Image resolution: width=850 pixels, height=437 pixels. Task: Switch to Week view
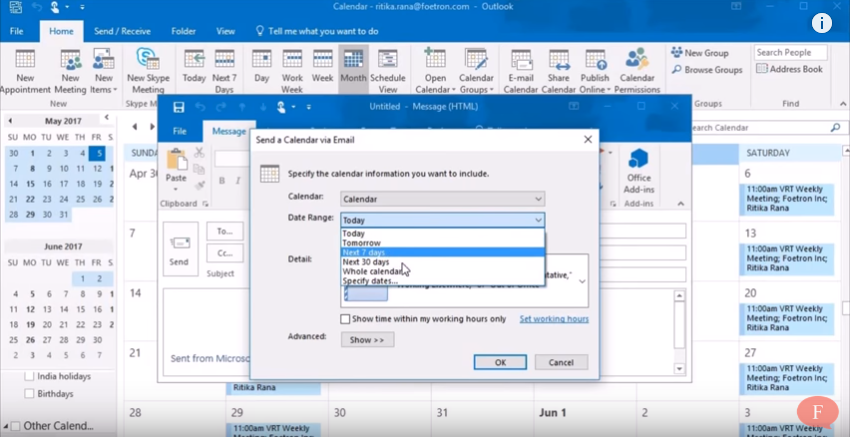pos(323,66)
